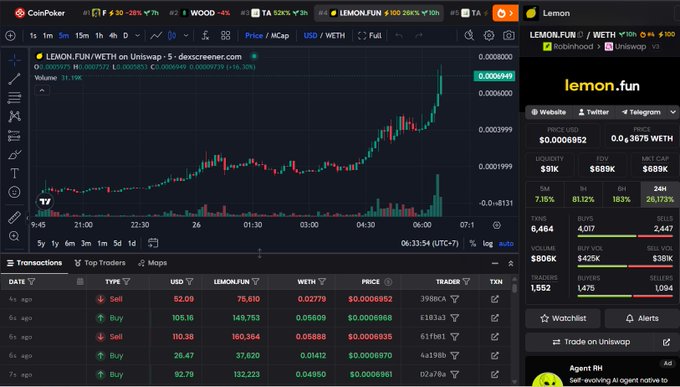Switch chart denomination to USD
Screen dimensions: 680x387
(x=311, y=36)
